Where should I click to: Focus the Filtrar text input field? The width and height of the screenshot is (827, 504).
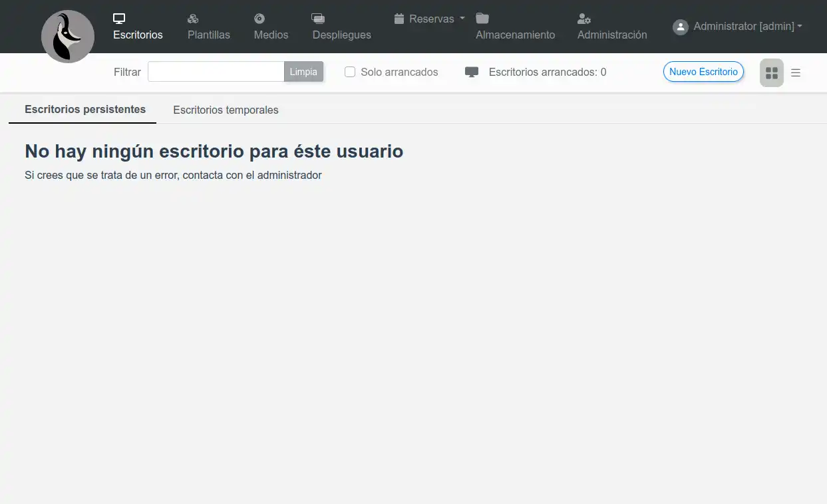click(x=216, y=72)
